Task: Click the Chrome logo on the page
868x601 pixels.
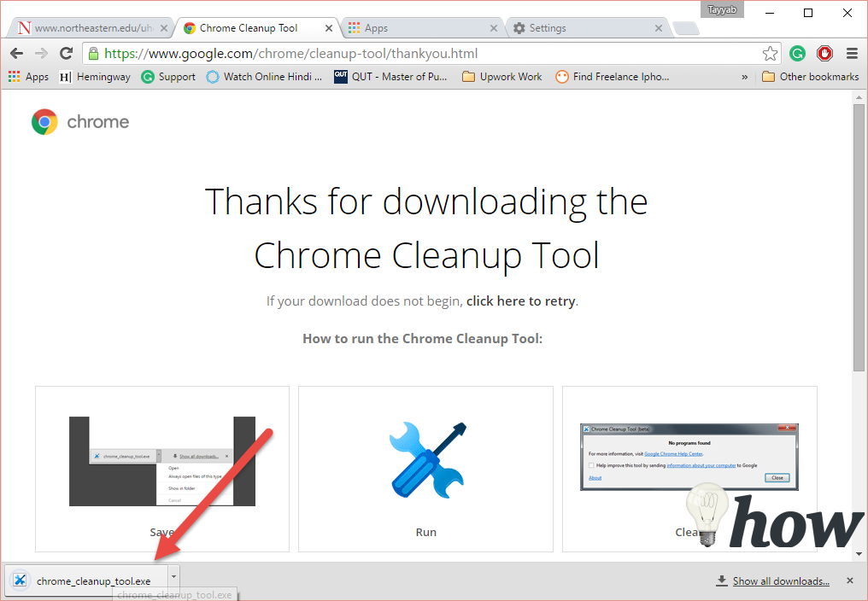Action: point(80,122)
